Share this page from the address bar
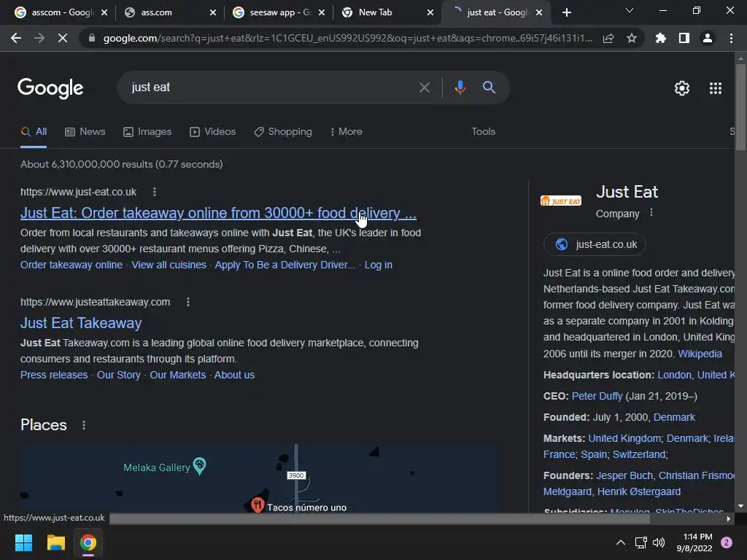747x560 pixels. [608, 38]
